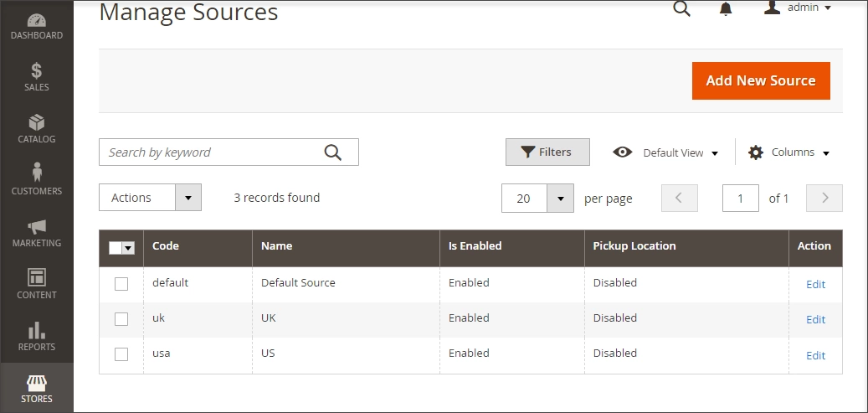This screenshot has width=868, height=413.
Task: Submit the keyword search magnifier
Action: pyautogui.click(x=332, y=152)
